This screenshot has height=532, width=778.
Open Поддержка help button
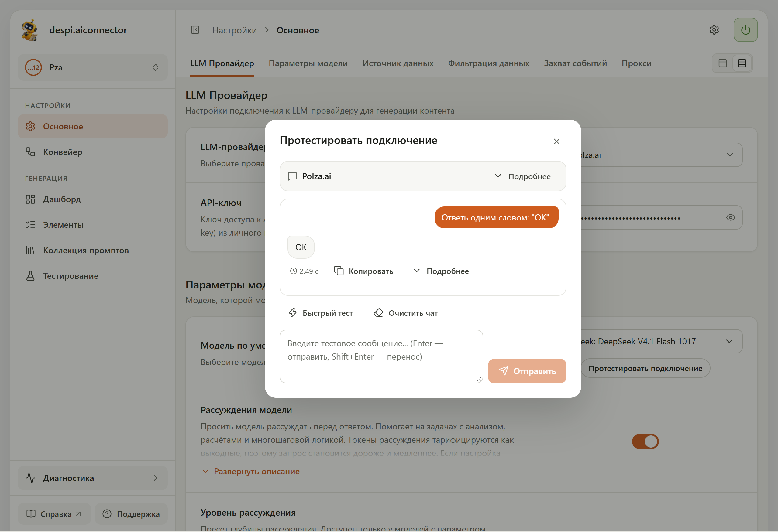point(131,514)
